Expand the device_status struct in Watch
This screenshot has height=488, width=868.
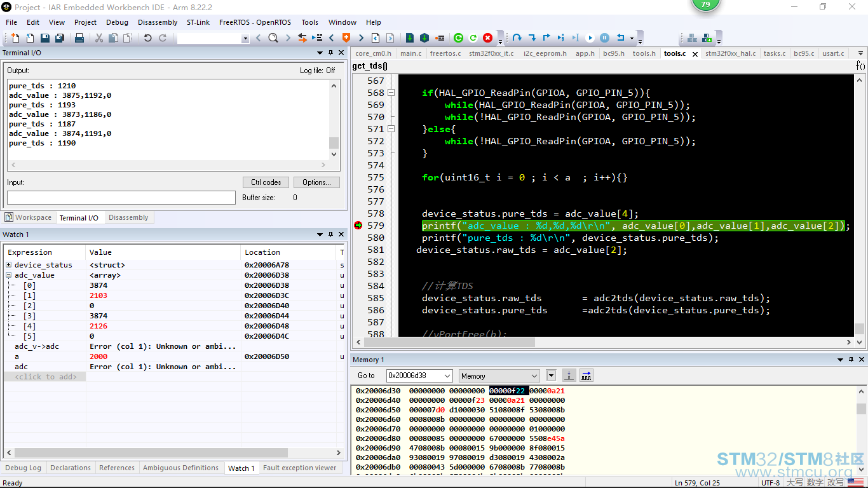coord(9,265)
